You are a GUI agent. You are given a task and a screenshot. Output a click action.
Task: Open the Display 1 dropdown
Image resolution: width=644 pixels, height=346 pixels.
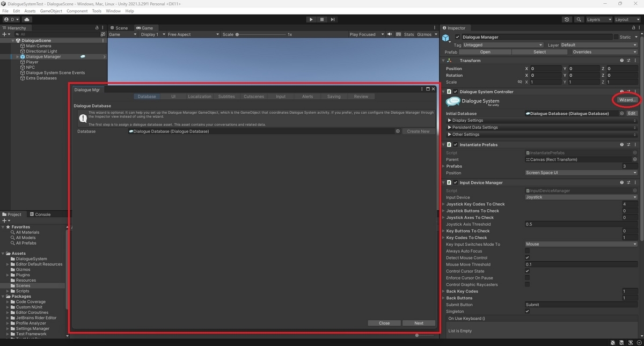(x=152, y=34)
